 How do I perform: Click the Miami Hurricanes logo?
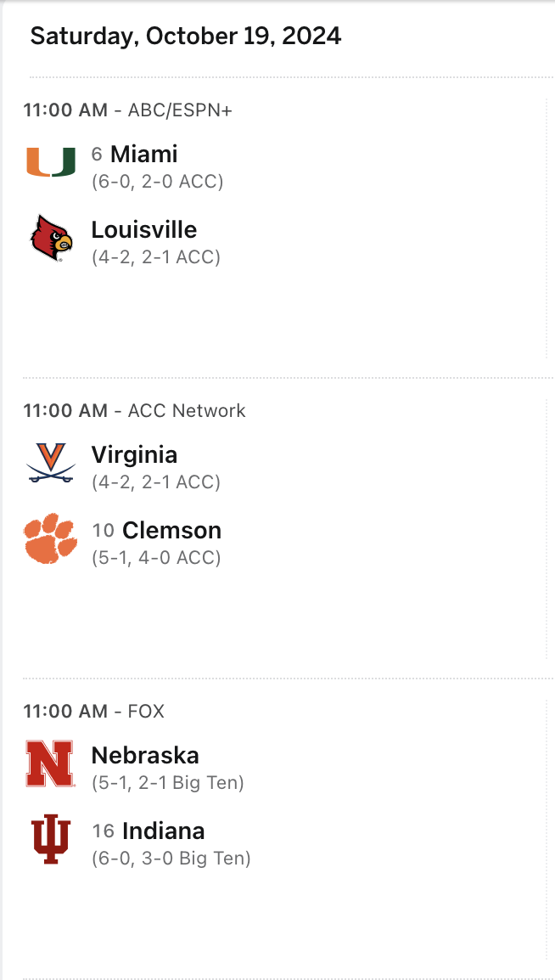pos(51,162)
